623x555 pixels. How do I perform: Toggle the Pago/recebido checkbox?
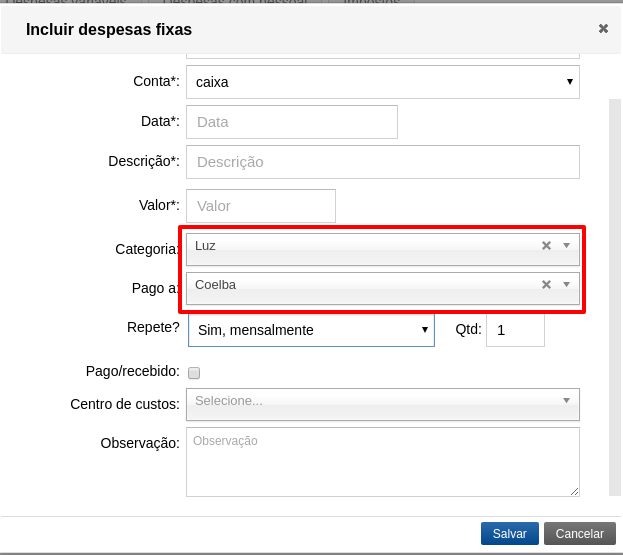(x=194, y=373)
